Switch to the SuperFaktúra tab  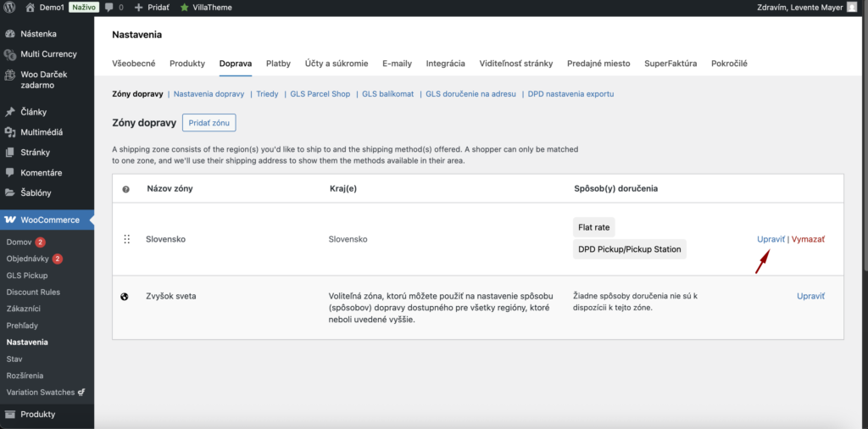[x=670, y=64]
